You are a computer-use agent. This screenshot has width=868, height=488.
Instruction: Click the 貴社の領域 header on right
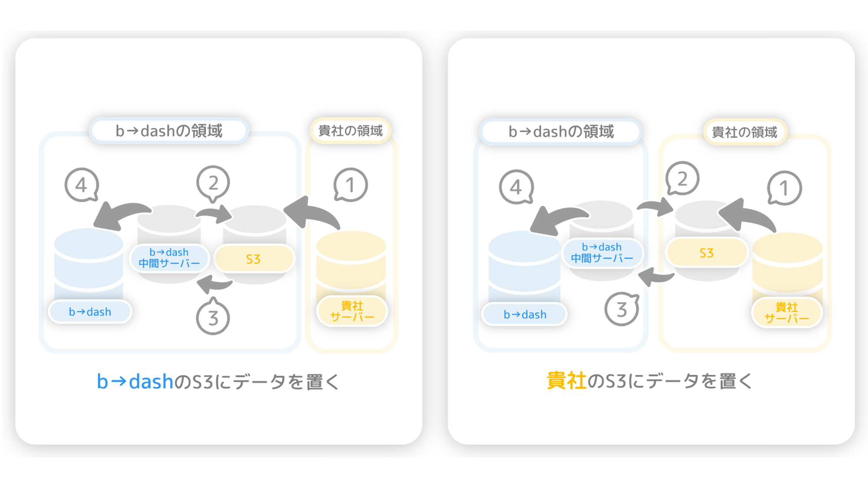click(x=745, y=132)
